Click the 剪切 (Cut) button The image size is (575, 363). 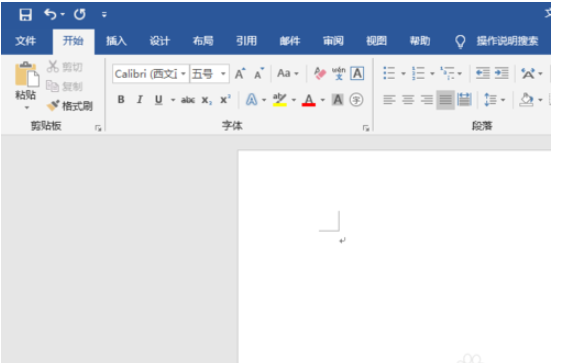(65, 67)
